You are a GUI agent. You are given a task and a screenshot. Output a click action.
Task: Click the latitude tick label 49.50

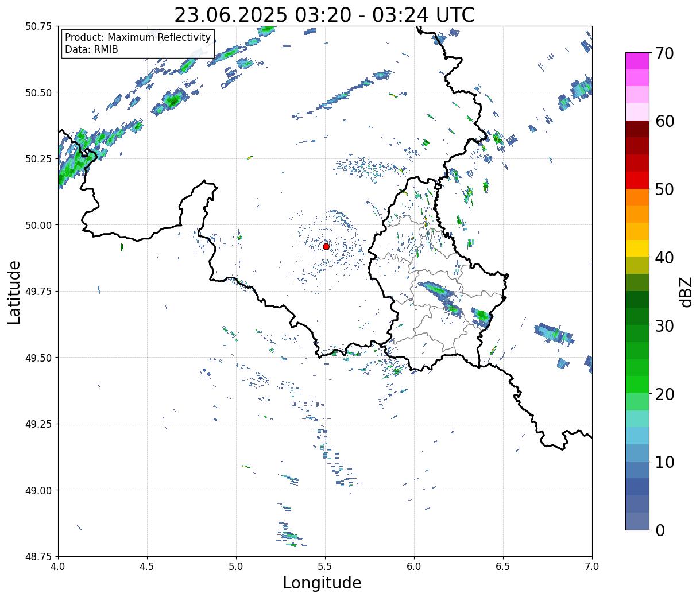38,358
